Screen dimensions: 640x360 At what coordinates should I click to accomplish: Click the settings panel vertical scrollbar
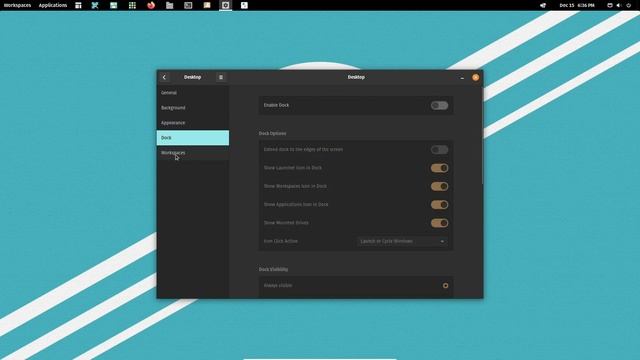pos(482,135)
